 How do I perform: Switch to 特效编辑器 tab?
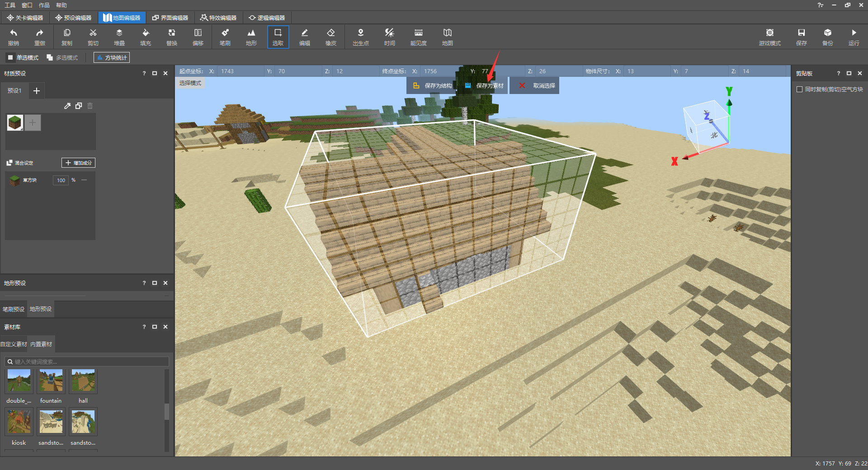point(219,18)
